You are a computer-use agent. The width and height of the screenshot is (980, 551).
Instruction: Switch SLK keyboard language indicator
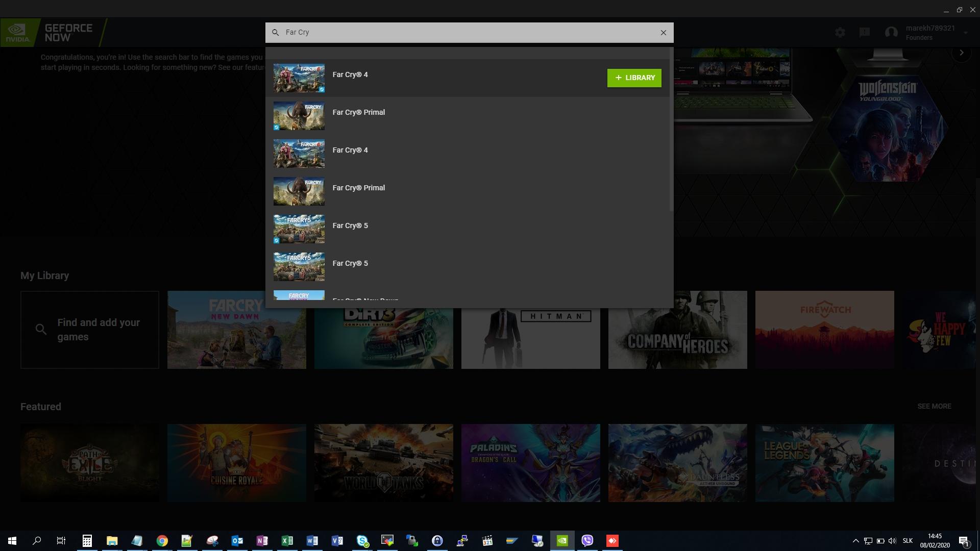pyautogui.click(x=908, y=541)
